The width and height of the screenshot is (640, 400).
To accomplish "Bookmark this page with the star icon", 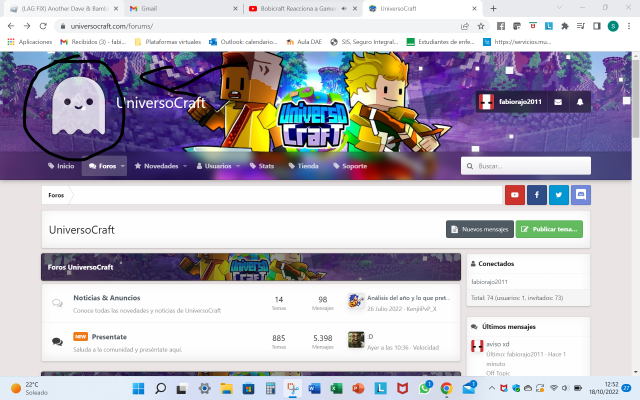I will pos(481,26).
